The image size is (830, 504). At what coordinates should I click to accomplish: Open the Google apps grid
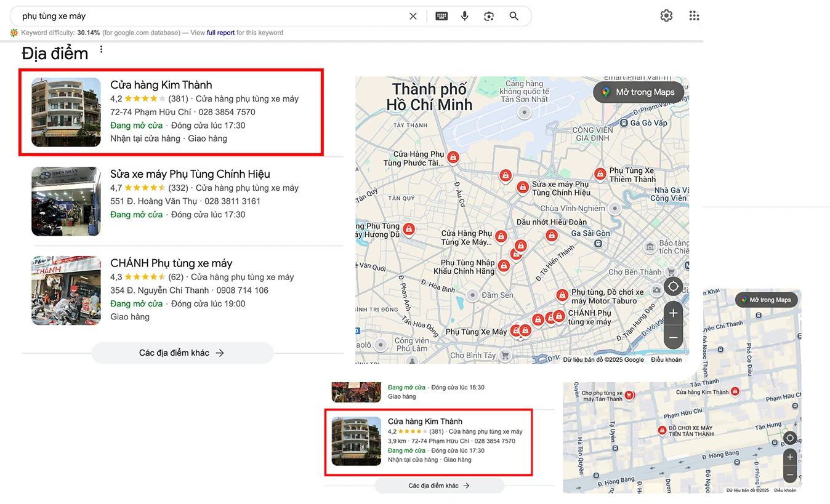point(694,16)
